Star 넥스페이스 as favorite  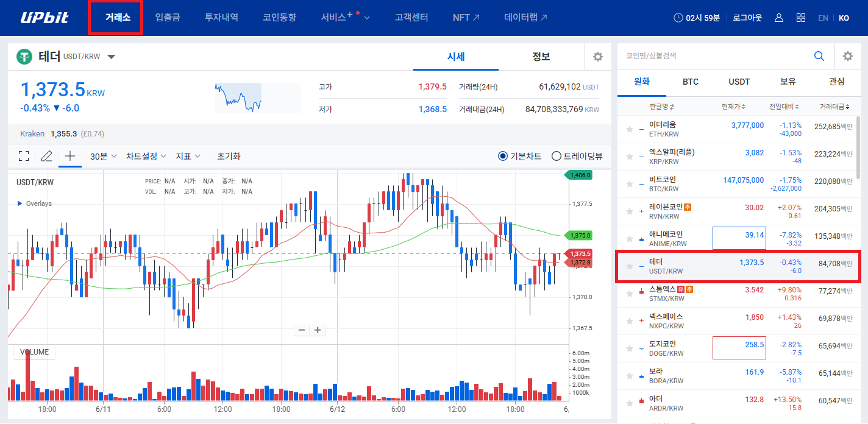click(630, 321)
